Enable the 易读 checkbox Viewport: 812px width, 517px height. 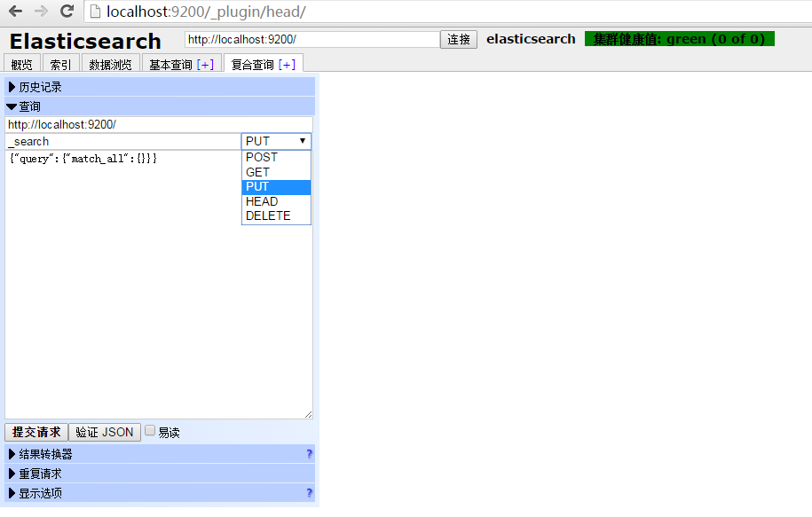[150, 431]
